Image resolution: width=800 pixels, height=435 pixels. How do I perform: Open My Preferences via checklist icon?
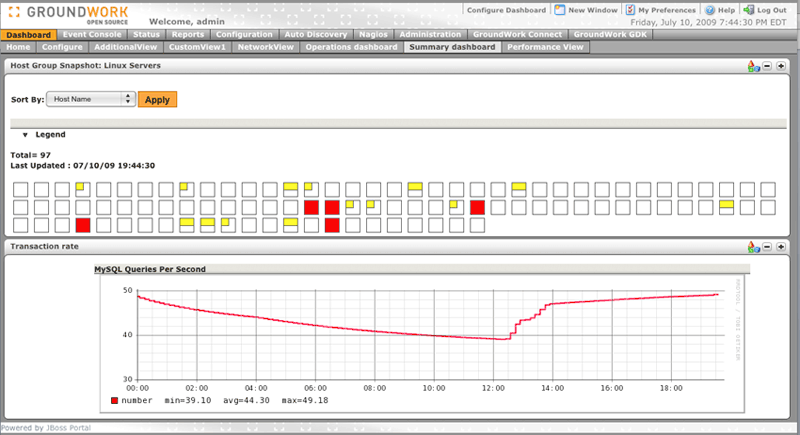coord(631,10)
